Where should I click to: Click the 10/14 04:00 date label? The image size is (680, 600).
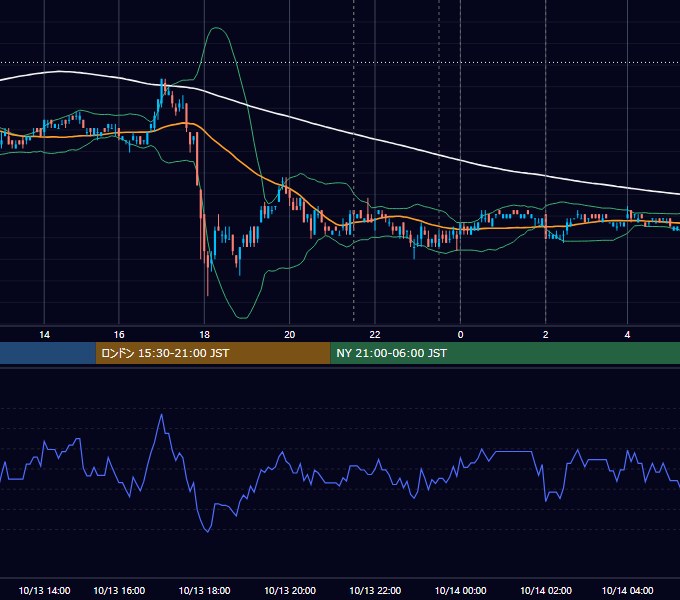coord(628,590)
